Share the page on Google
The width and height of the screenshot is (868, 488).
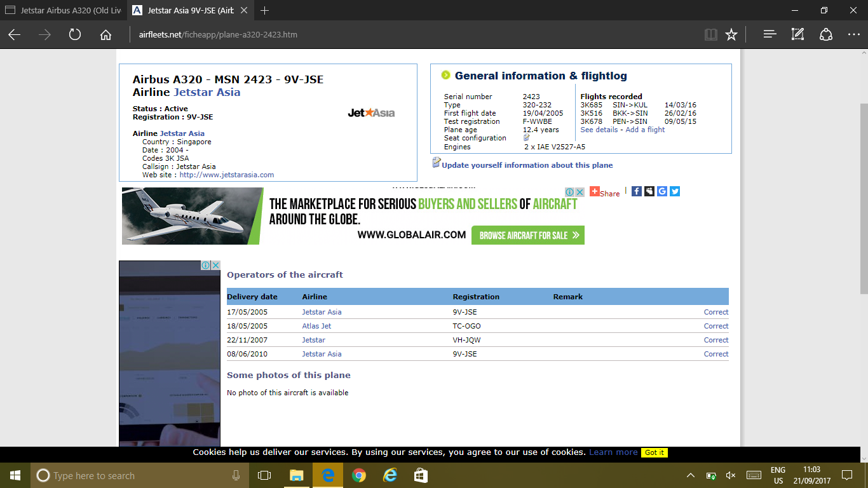click(x=662, y=191)
